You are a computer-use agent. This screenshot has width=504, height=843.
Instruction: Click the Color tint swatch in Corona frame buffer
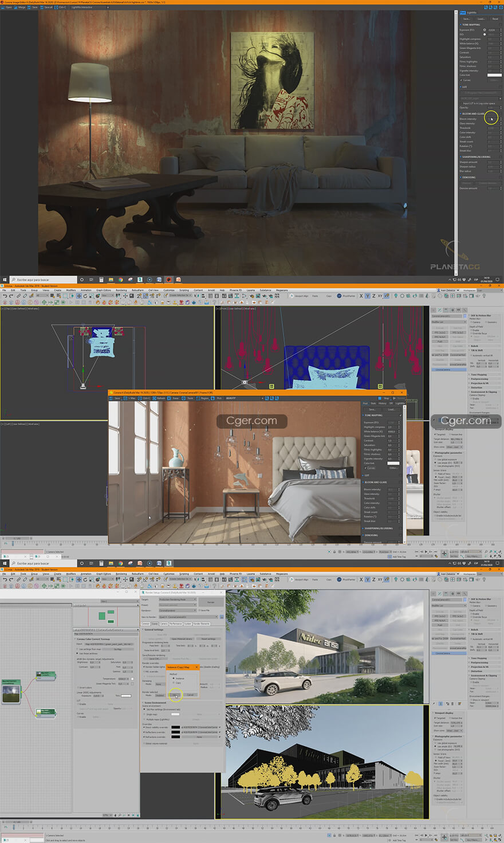[x=393, y=463]
